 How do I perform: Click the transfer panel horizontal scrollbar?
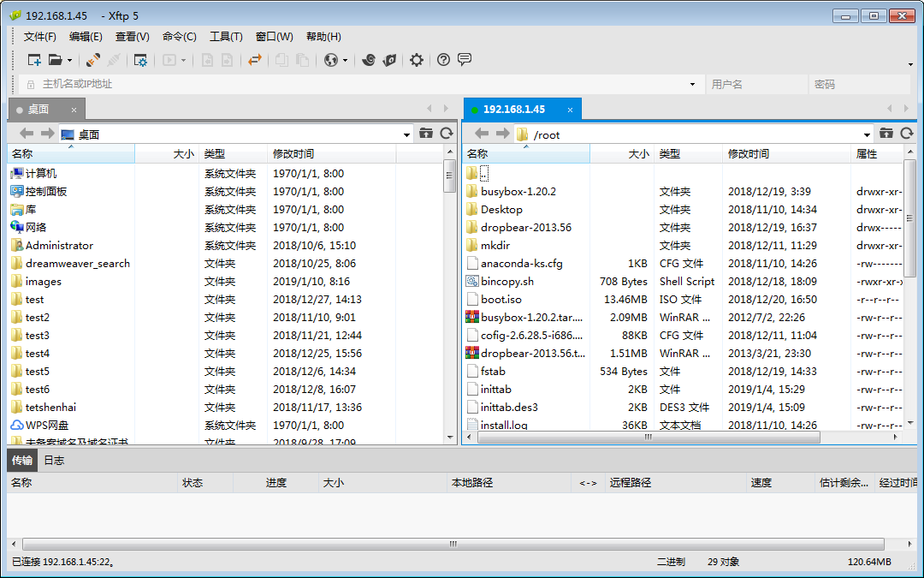click(453, 544)
